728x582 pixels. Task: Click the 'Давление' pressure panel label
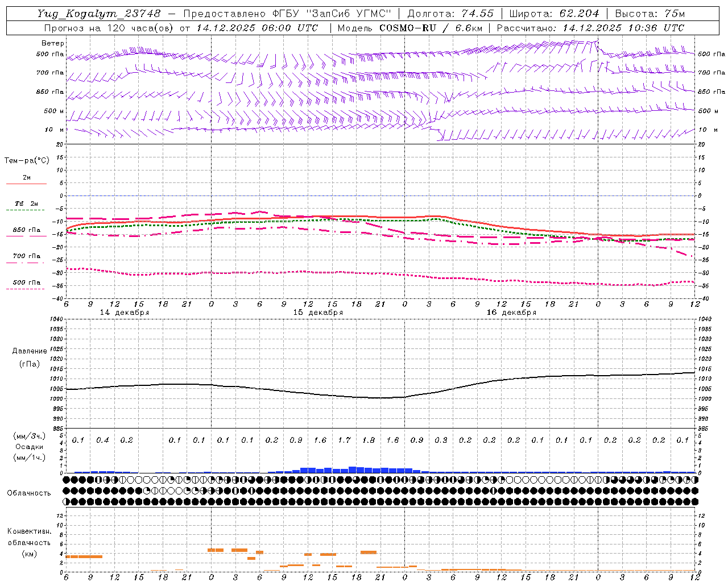(30, 351)
